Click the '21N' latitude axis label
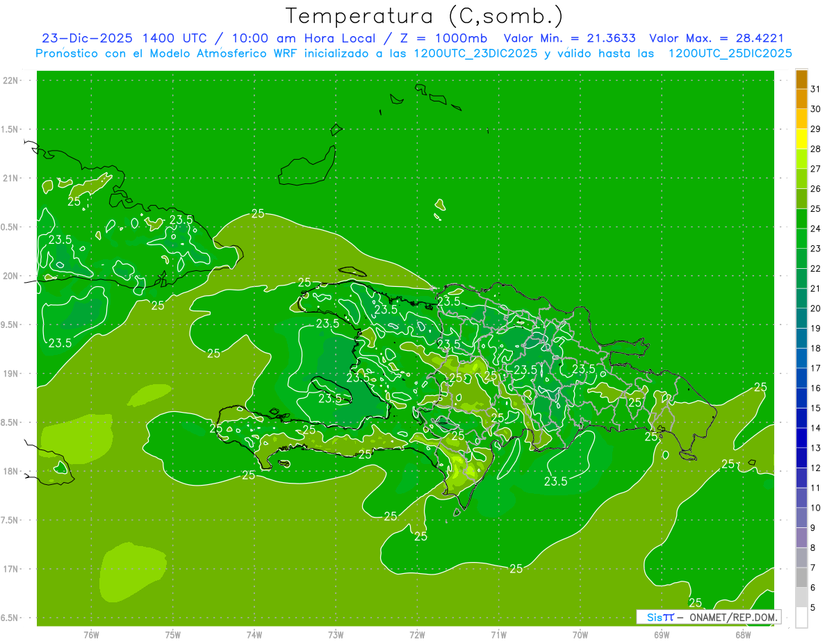Image resolution: width=834 pixels, height=644 pixels. click(x=10, y=179)
